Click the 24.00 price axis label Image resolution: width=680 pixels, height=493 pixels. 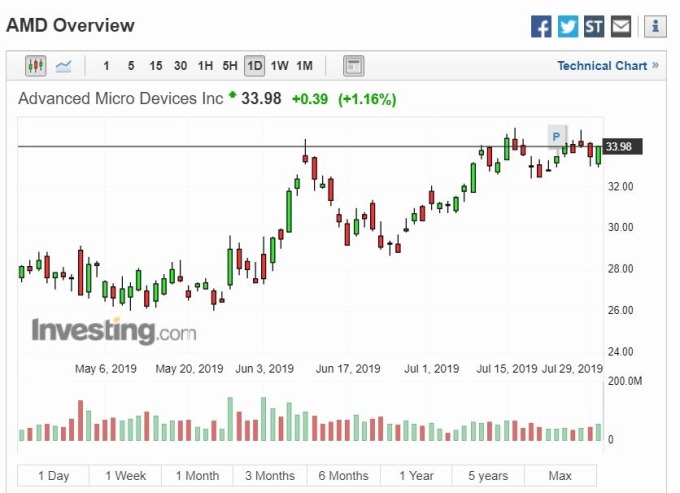click(620, 352)
